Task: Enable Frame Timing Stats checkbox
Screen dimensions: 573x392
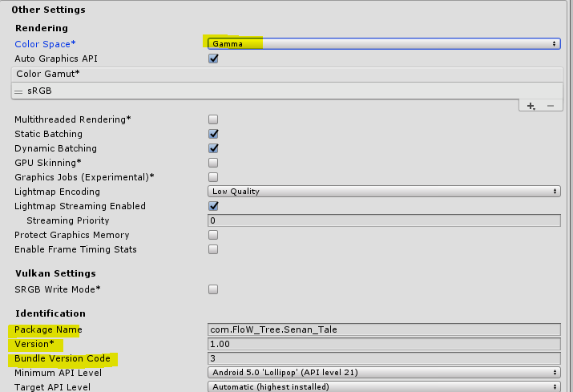Action: point(213,249)
